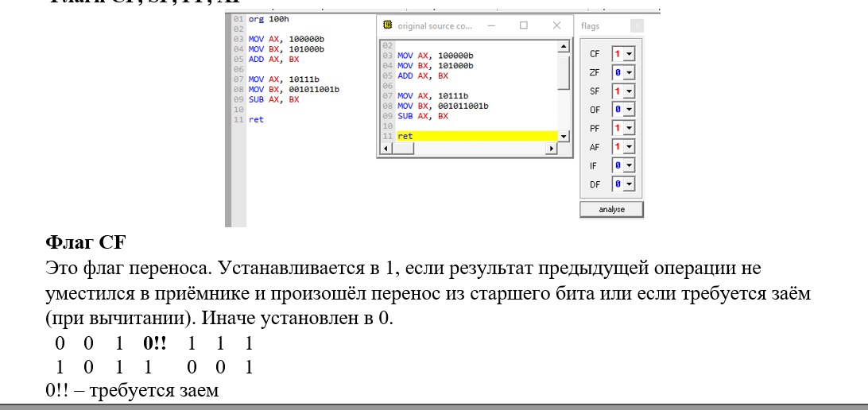
Task: Click line 07 MOV AX, 10111b in source window
Action: (432, 95)
